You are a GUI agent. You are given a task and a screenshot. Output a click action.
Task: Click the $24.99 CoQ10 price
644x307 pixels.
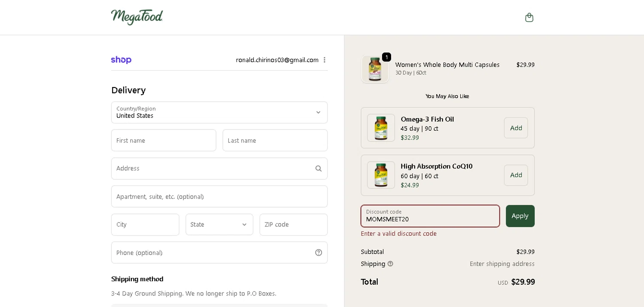[410, 185]
